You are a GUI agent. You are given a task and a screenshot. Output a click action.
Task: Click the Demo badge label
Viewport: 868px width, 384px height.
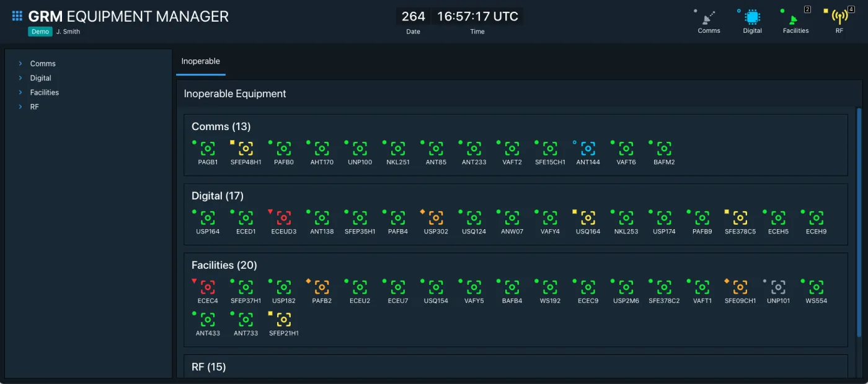tap(40, 32)
